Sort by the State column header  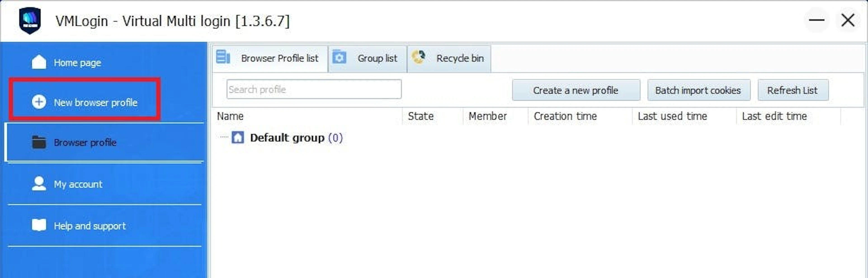[433, 116]
